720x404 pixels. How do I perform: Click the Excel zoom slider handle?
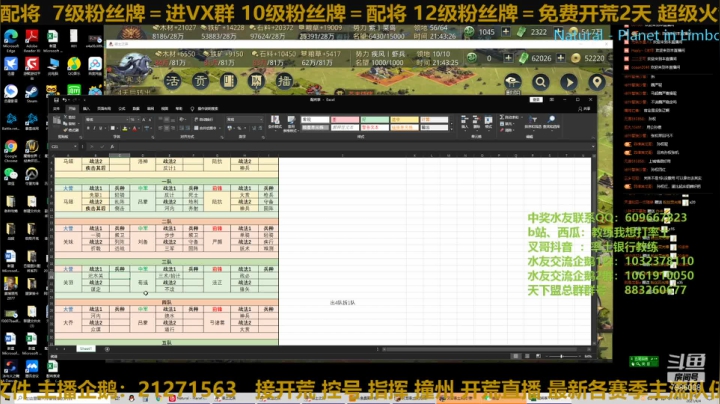561,356
